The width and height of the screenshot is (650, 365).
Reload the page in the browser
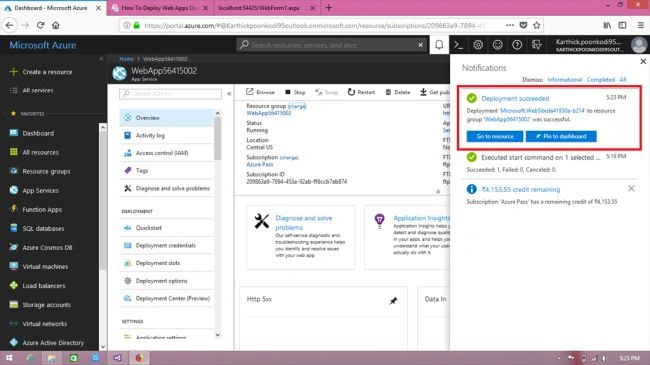point(40,25)
